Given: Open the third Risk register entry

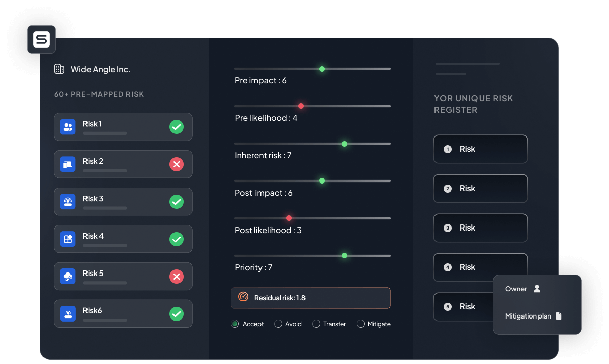Looking at the screenshot, I should pyautogui.click(x=480, y=228).
